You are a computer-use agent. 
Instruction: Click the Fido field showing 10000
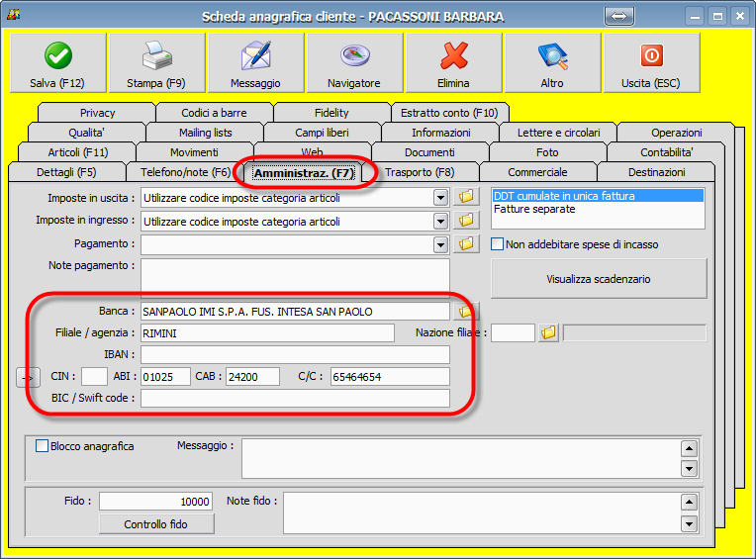[x=155, y=502]
